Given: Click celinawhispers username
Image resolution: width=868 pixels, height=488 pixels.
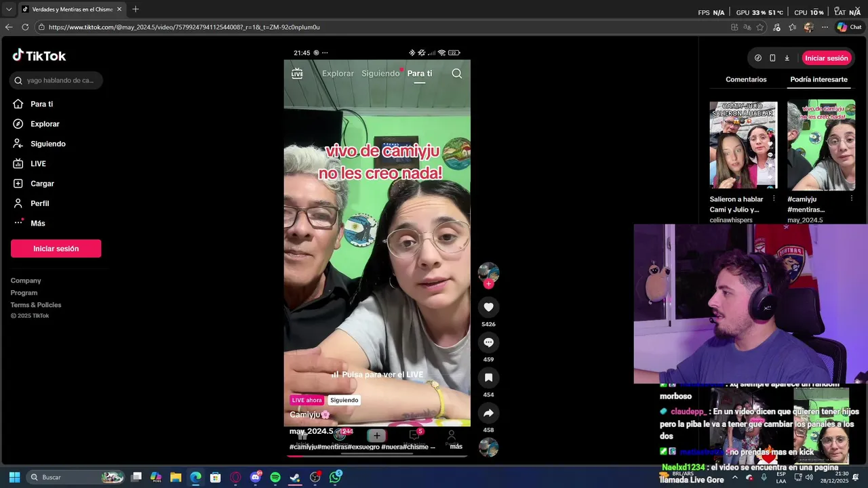Looking at the screenshot, I should click(x=731, y=220).
